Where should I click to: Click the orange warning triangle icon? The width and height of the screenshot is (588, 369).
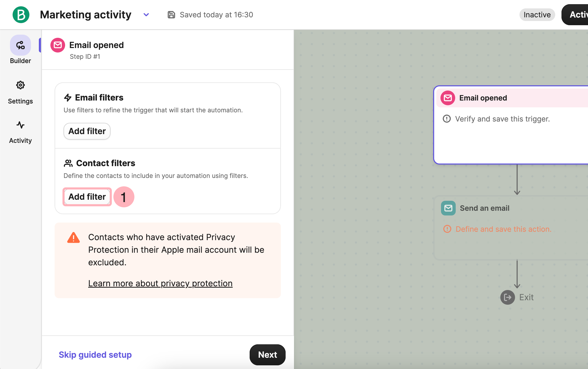(x=73, y=238)
